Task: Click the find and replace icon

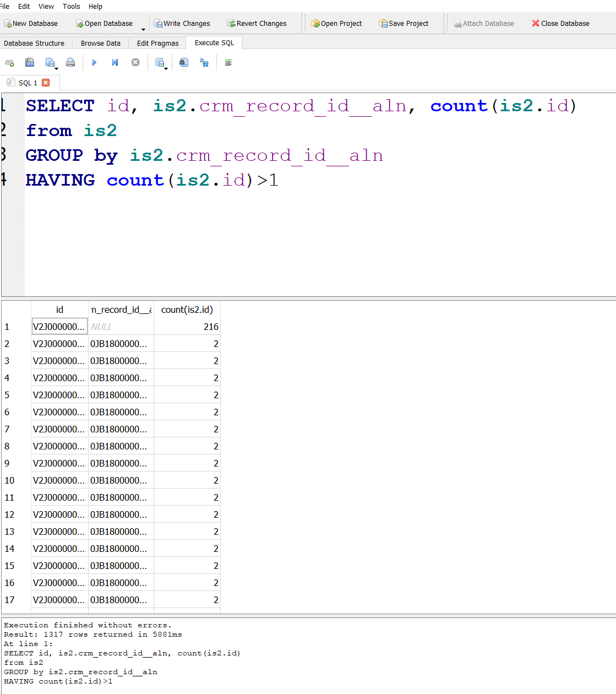Action: coord(204,63)
